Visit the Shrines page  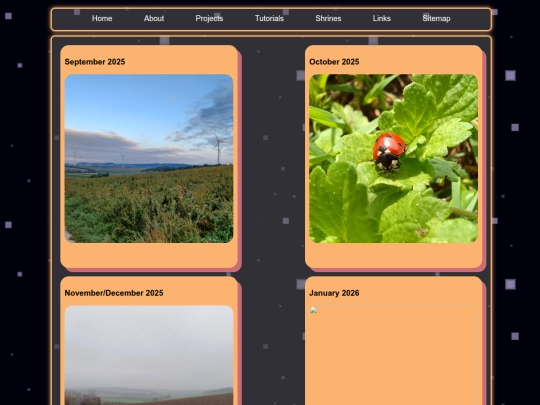pos(328,19)
